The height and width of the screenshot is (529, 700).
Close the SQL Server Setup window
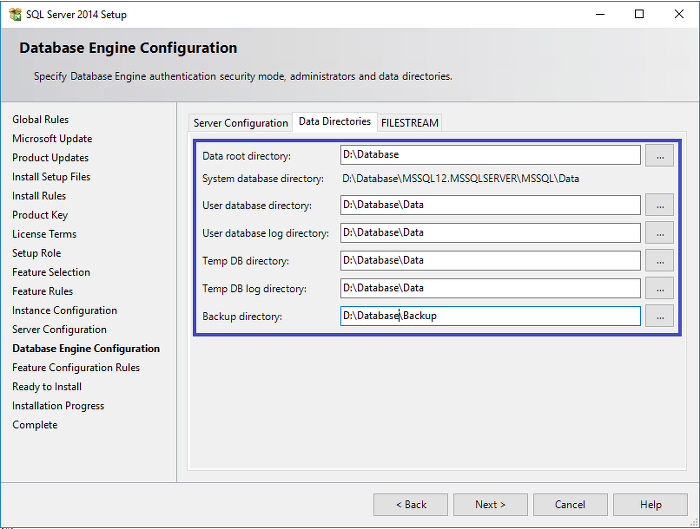[x=679, y=14]
